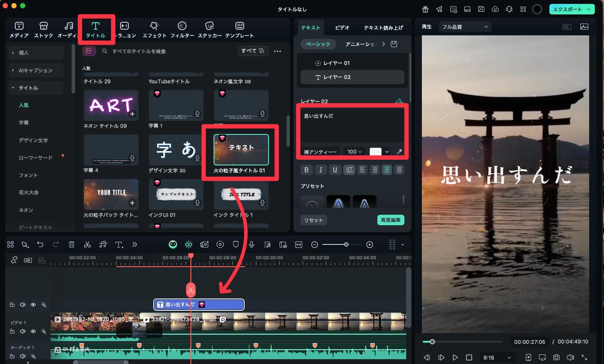
Task: Select the ネオン subcategory
Action: (26, 210)
